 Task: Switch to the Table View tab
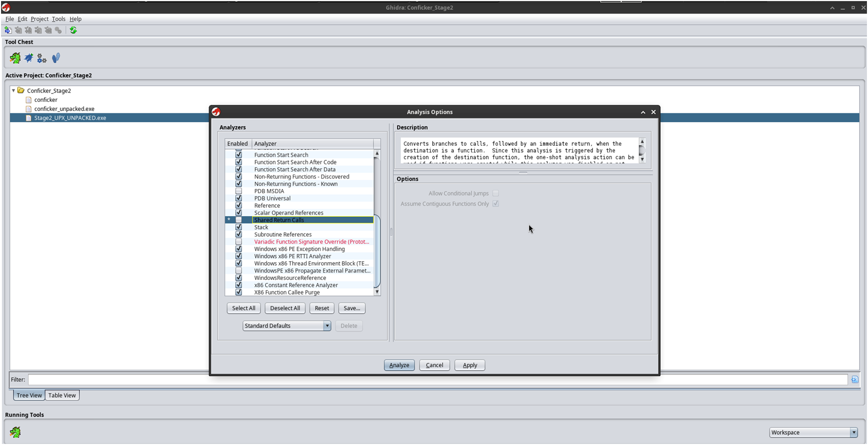pyautogui.click(x=62, y=395)
